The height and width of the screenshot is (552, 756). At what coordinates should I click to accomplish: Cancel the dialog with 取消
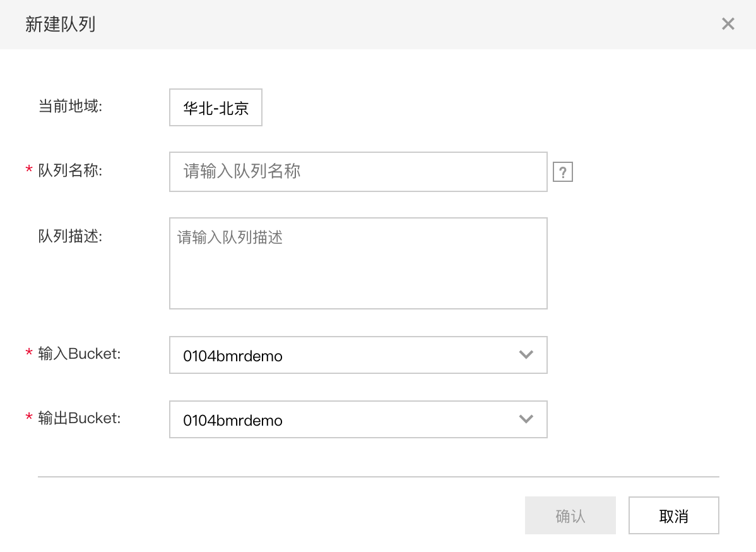673,516
